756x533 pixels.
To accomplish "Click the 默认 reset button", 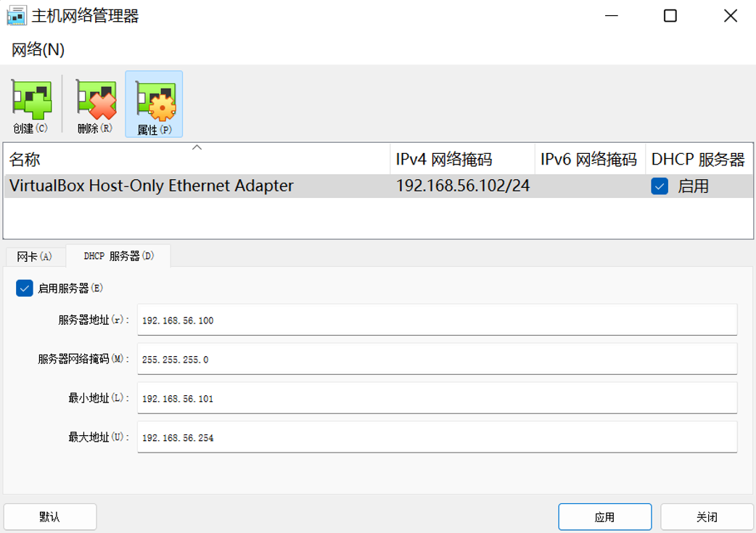I will click(x=50, y=517).
